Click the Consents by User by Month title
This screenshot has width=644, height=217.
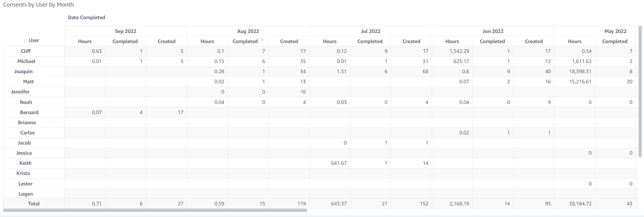[x=38, y=5]
